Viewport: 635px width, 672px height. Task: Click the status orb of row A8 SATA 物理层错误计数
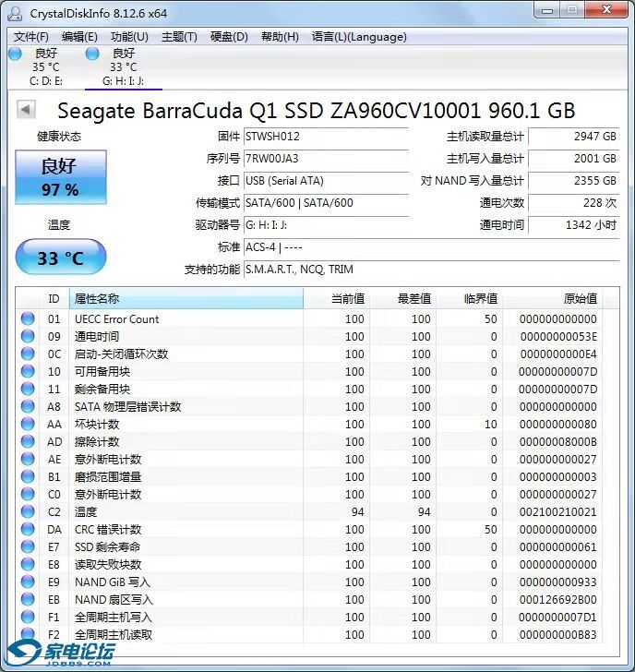(28, 406)
